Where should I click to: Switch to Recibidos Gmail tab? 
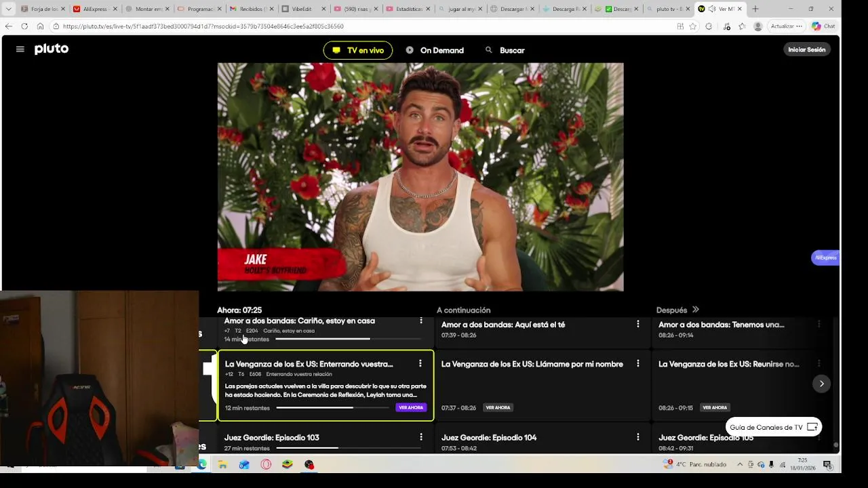[x=252, y=9]
